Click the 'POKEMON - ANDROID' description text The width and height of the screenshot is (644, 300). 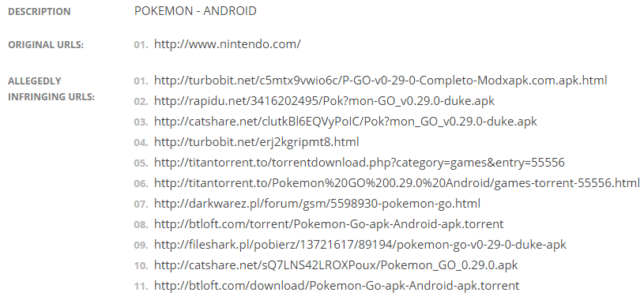pos(195,11)
